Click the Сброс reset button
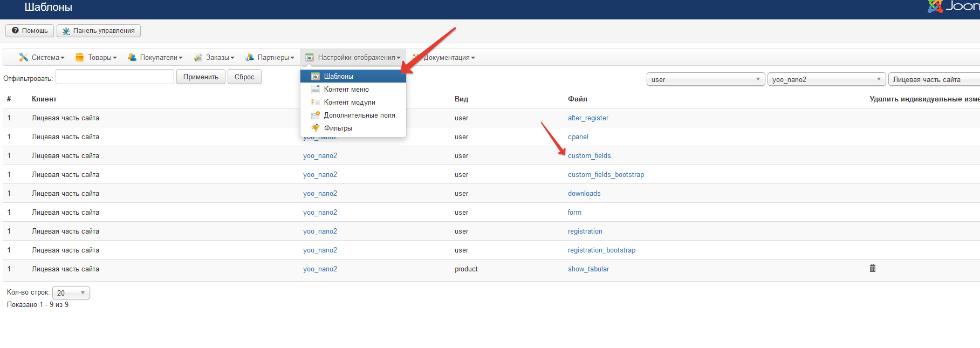 244,77
